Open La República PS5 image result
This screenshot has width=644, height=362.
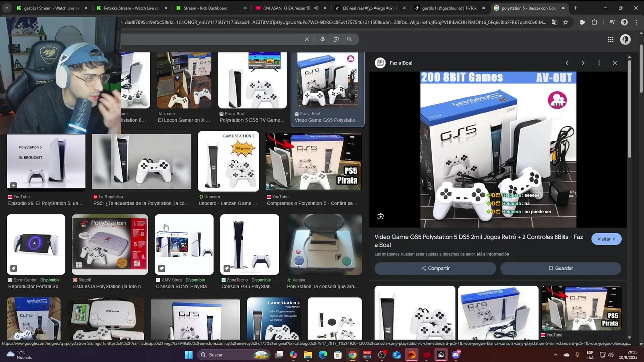(141, 162)
